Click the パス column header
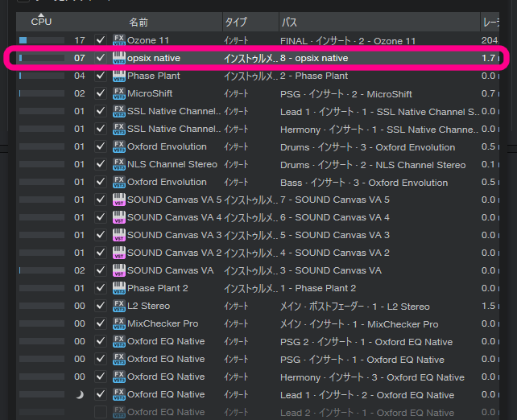Screen dimensions: 517x420 point(290,22)
